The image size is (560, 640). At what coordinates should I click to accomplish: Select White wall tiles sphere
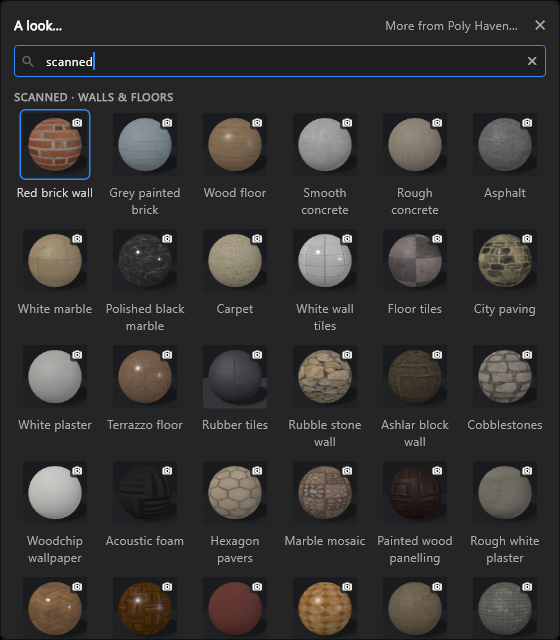pos(325,260)
